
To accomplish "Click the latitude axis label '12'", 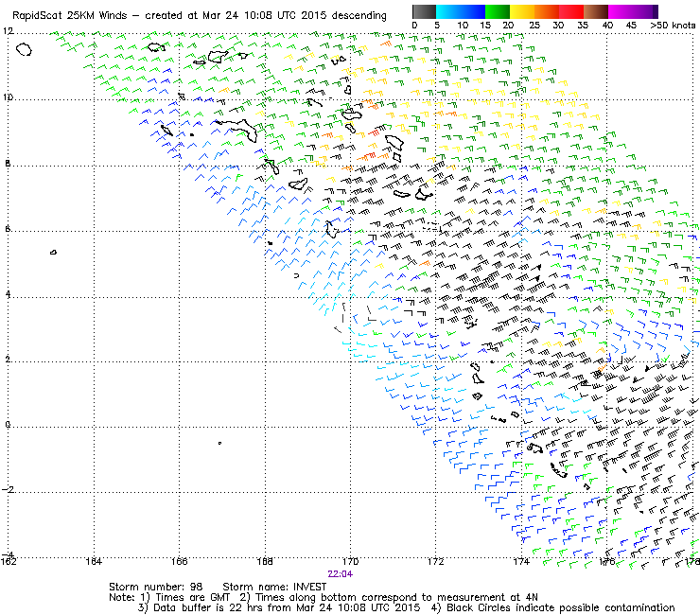I will coord(8,31).
